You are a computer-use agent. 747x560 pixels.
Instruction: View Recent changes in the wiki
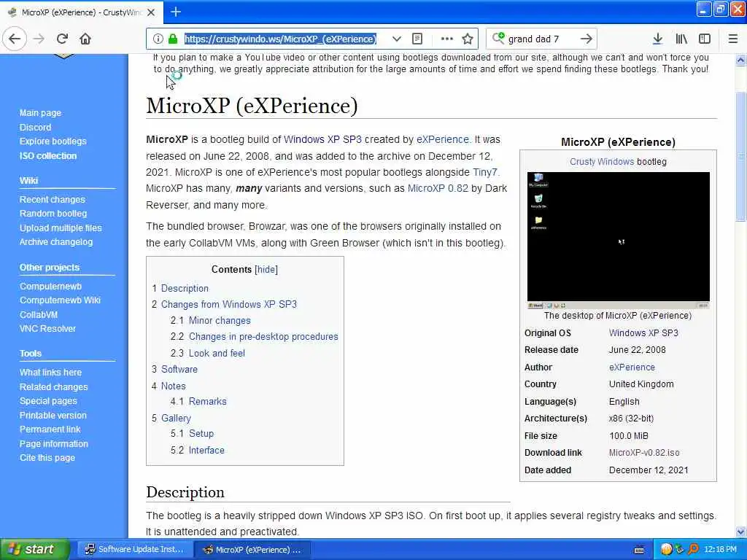[x=53, y=200]
